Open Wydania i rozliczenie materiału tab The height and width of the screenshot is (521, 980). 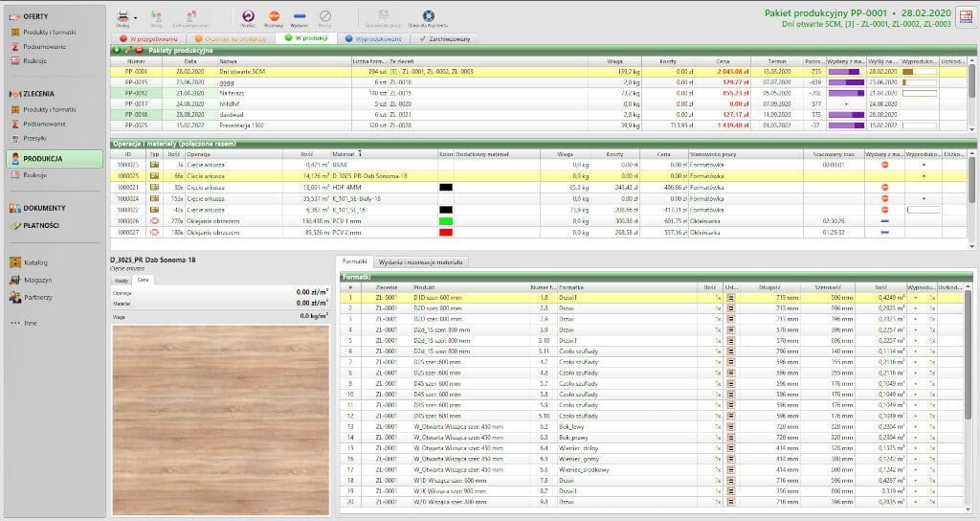click(x=420, y=262)
